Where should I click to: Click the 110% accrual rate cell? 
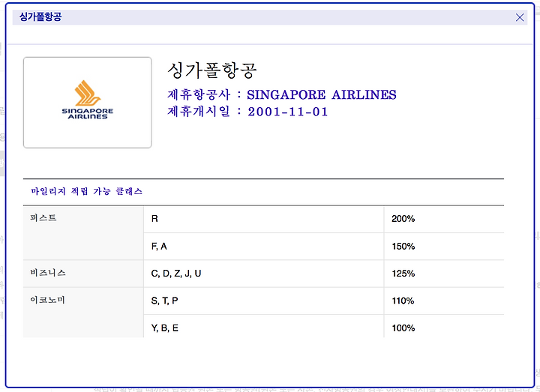tap(444, 301)
